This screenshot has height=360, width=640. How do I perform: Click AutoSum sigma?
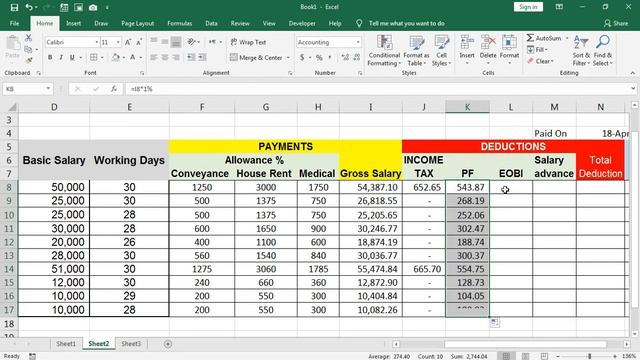(530, 38)
